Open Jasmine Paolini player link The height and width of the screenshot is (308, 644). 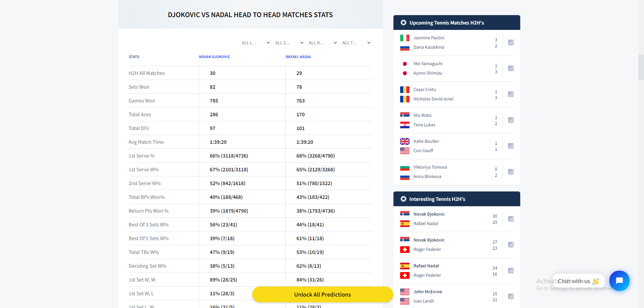(429, 38)
